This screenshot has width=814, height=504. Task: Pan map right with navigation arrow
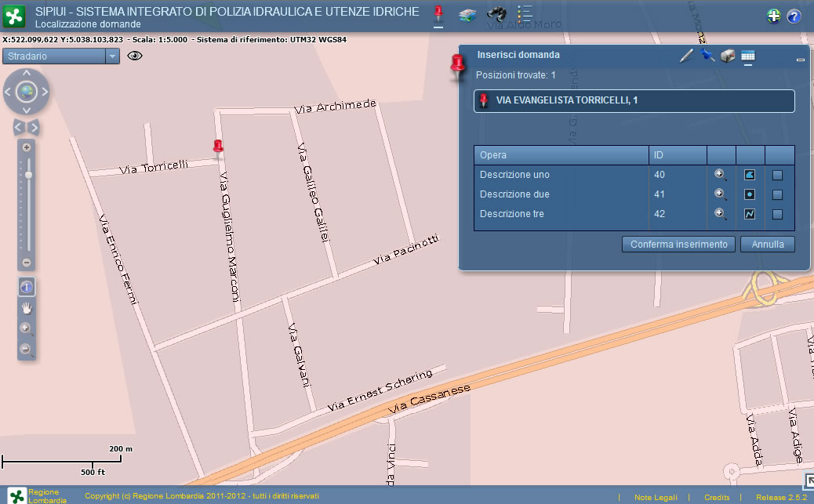[45, 92]
